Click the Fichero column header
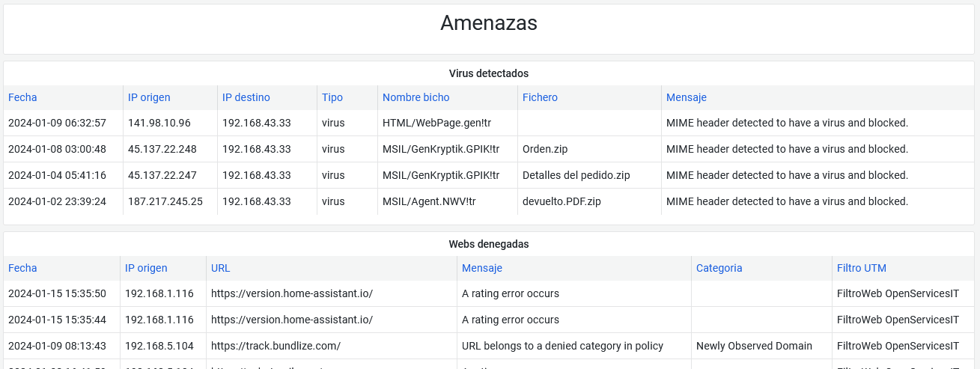The image size is (980, 369). (540, 97)
